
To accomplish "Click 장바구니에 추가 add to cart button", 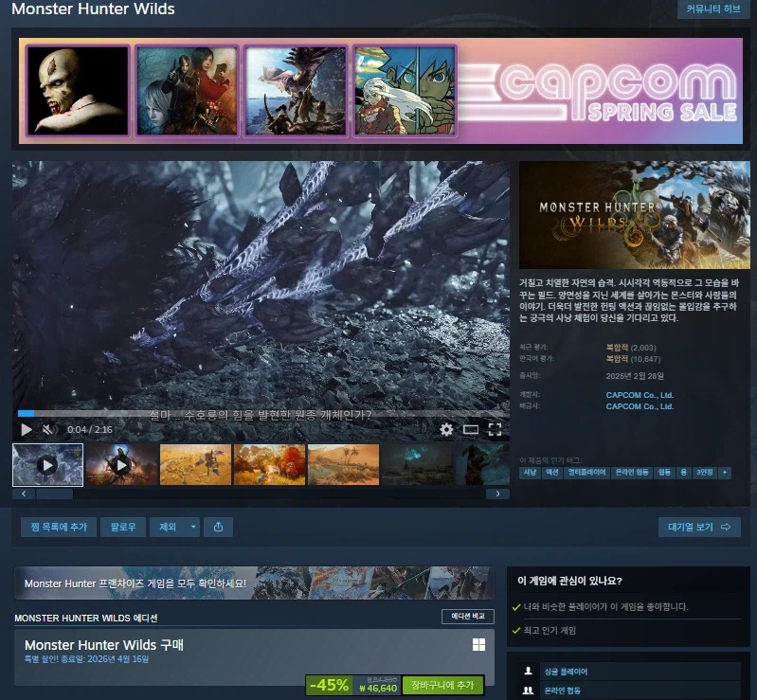I will [x=442, y=685].
